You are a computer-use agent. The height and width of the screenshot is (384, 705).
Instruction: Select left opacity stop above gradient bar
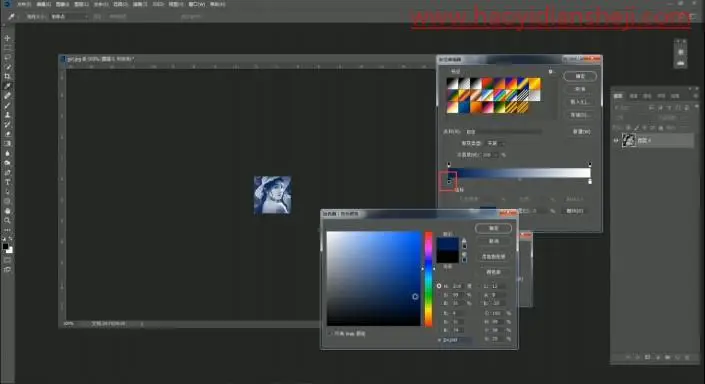pos(449,165)
